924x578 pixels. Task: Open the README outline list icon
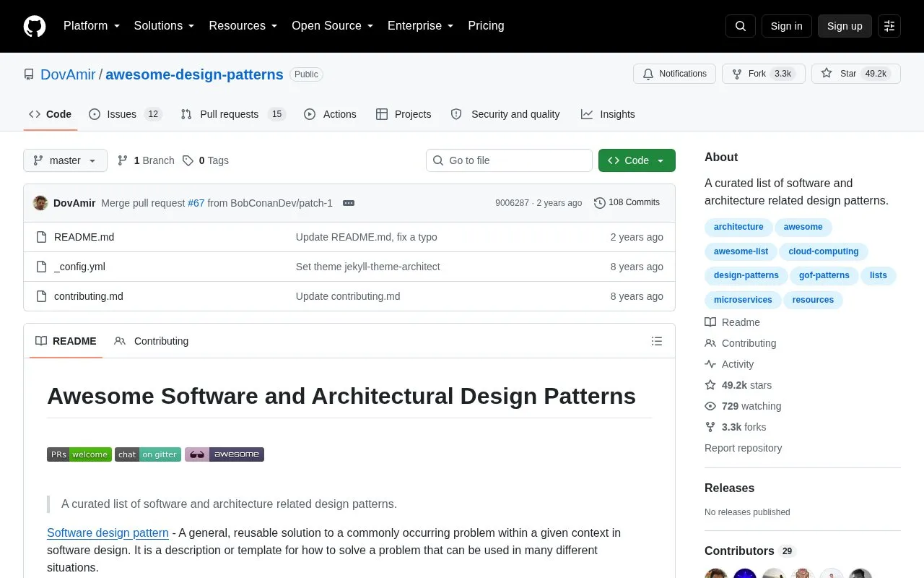[657, 341]
